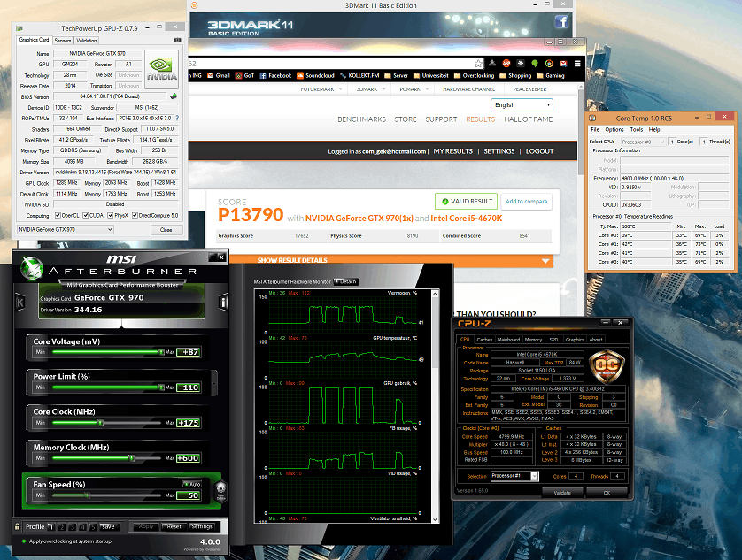Open the Gaming bookmarks folder
This screenshot has height=560, width=742.
551,76
